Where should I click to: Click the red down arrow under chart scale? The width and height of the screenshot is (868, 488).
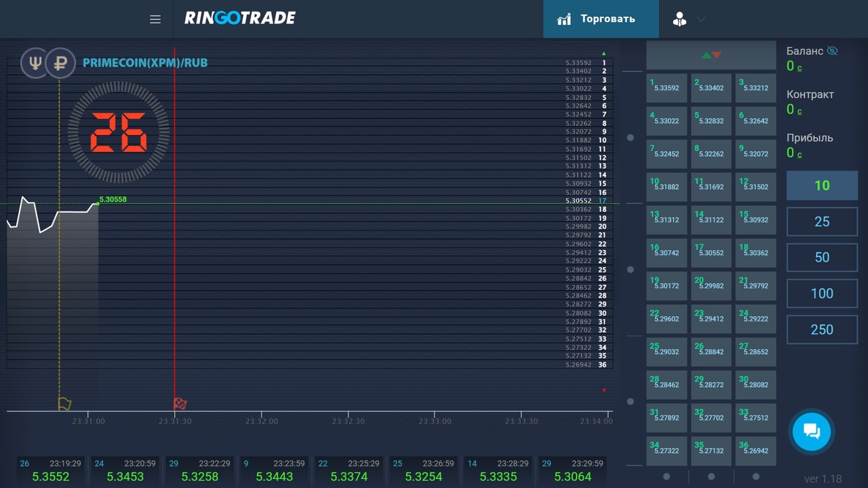click(604, 390)
